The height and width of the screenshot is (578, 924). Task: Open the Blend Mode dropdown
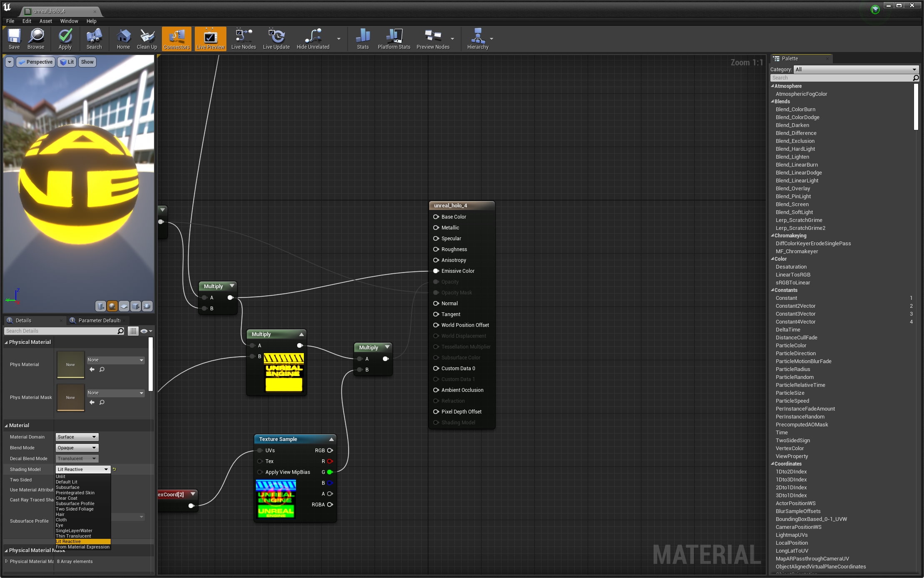tap(77, 448)
